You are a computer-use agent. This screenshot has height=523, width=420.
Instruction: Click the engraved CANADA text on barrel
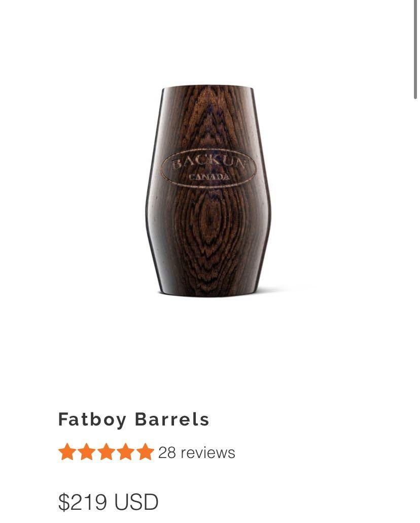209,177
